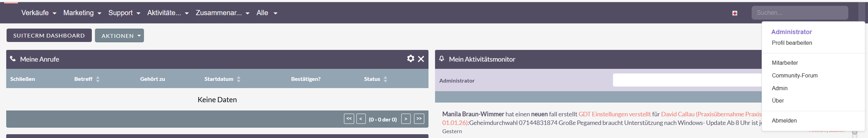Go to the next page of calls
Viewport: 868px width, 138px height.
(x=406, y=119)
